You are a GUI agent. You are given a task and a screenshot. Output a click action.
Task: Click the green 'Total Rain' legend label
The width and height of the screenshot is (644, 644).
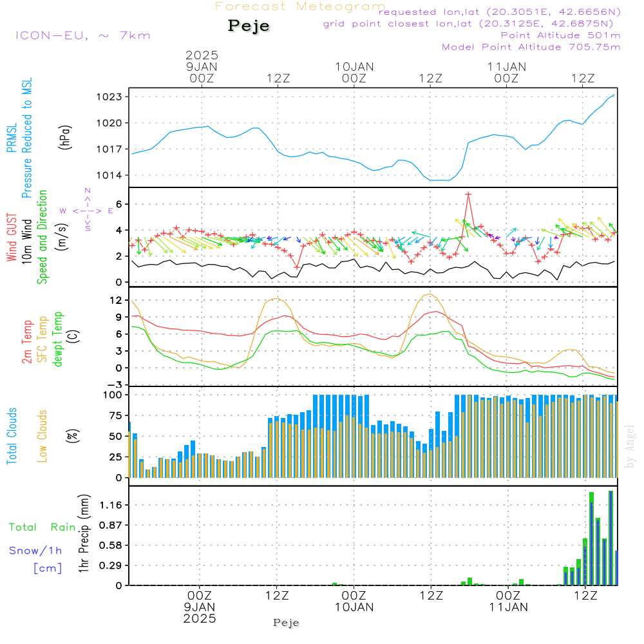pos(43,527)
